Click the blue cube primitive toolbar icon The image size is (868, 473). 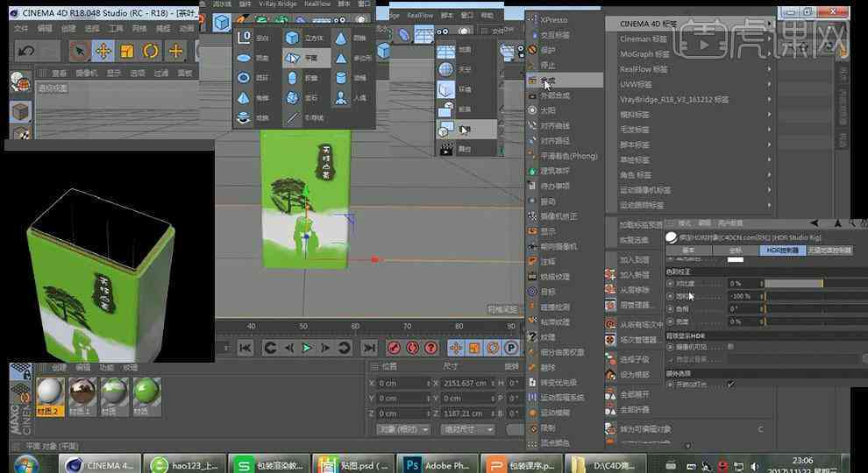click(x=222, y=23)
